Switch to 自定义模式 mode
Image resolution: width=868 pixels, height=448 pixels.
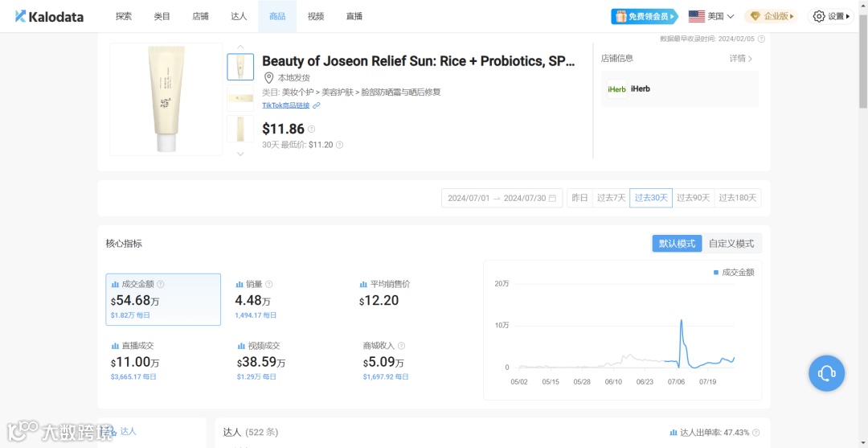point(731,244)
